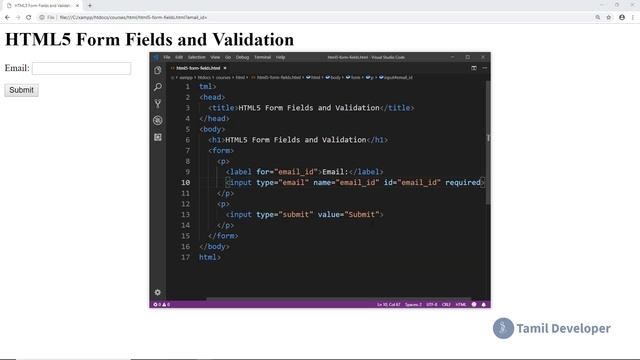Change the HTML language mode

461,304
